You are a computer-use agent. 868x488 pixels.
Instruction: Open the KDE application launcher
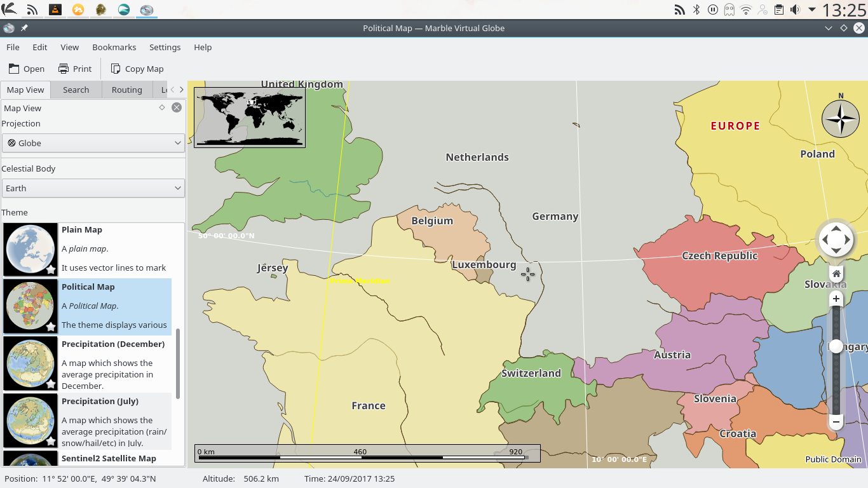click(9, 9)
